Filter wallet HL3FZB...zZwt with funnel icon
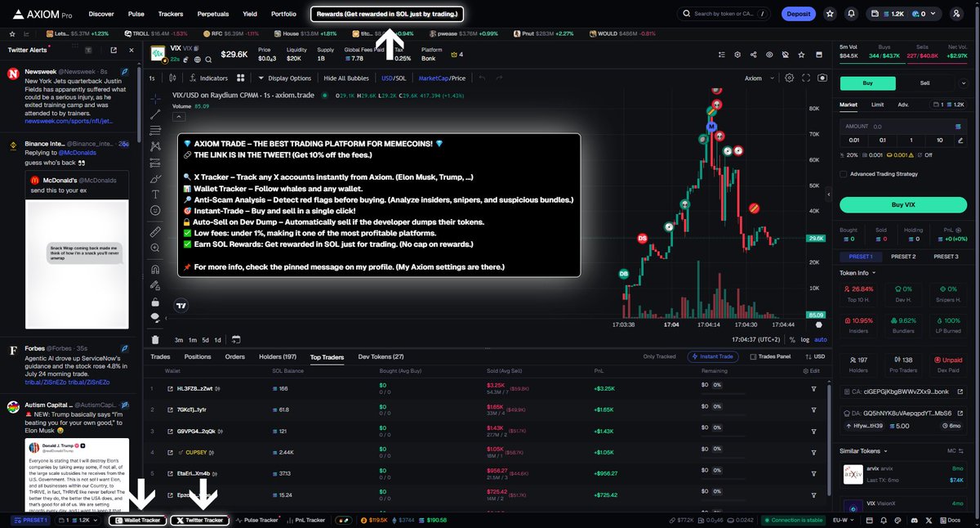980x528 pixels. point(813,387)
